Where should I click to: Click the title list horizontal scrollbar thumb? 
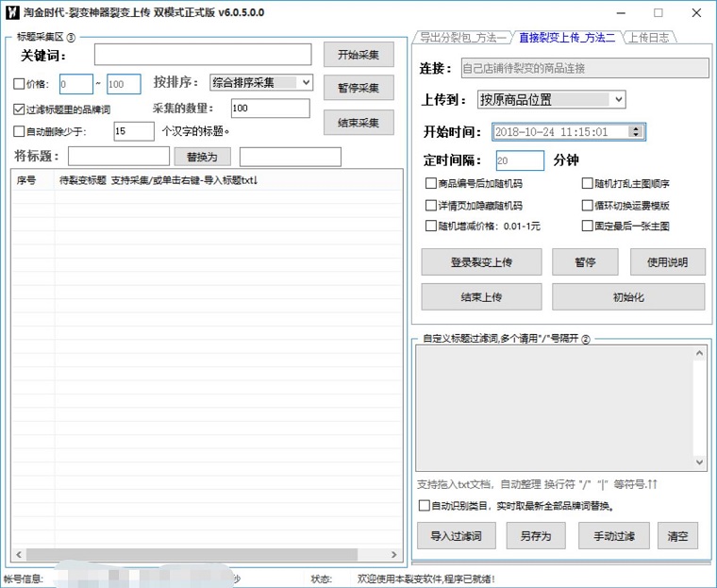coord(192,554)
